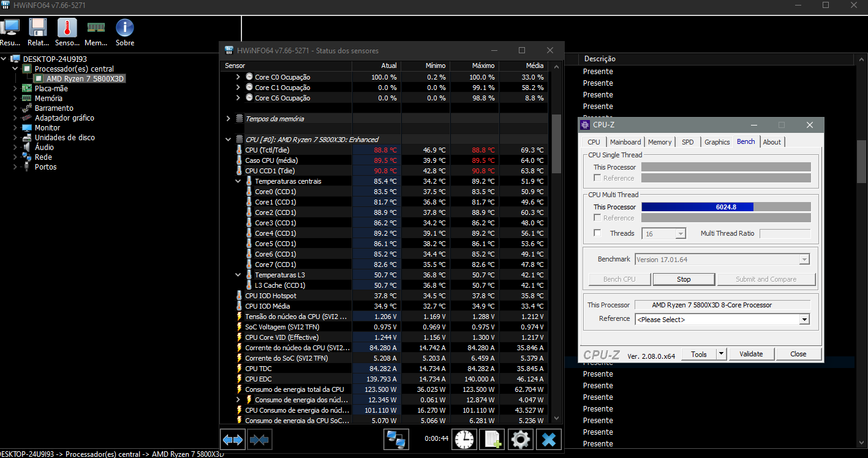
Task: Switch to the SPD tab
Action: pyautogui.click(x=688, y=142)
